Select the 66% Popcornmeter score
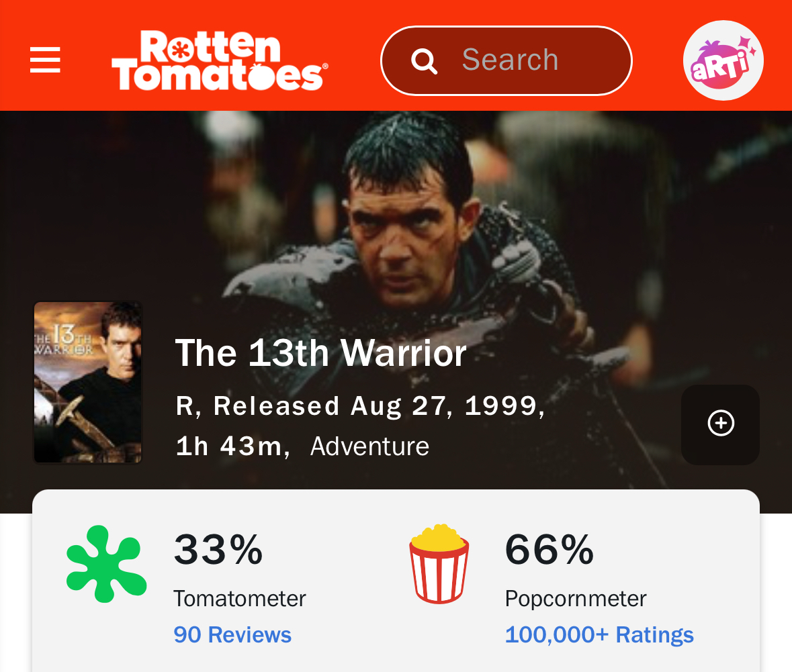The image size is (792, 672). (549, 549)
